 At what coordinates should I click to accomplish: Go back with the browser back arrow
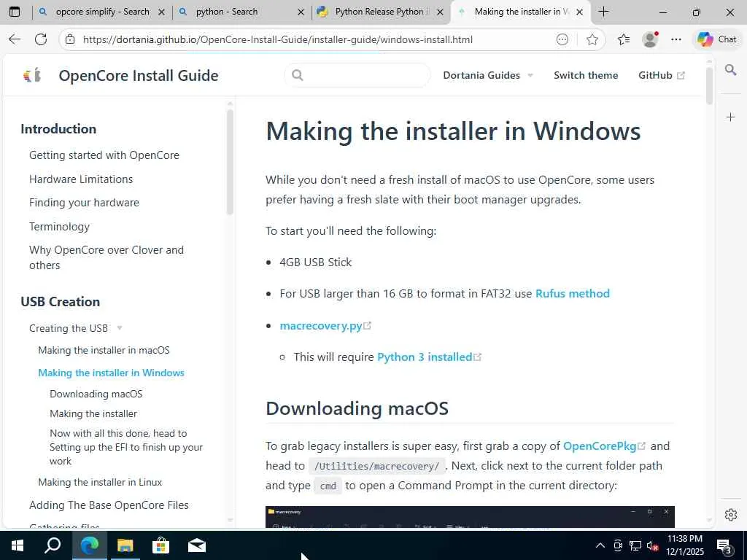[15, 39]
